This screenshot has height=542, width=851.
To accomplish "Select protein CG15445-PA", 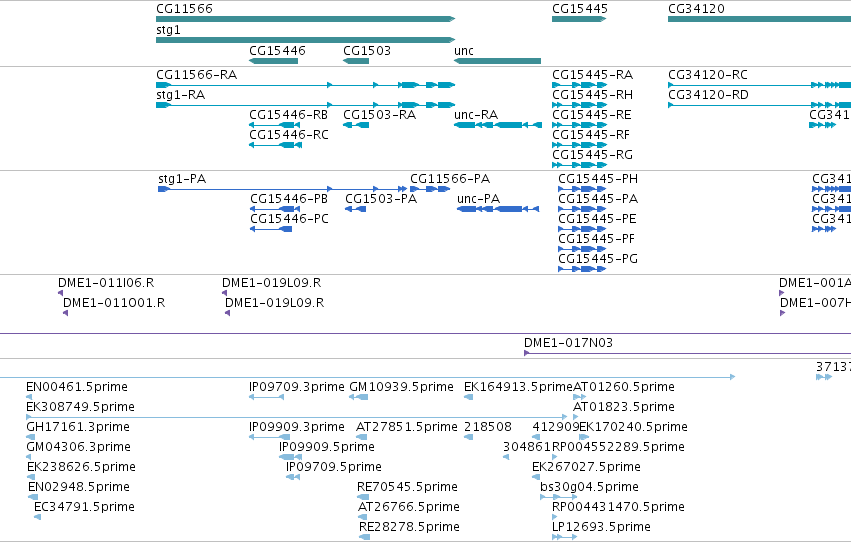I will pos(598,199).
